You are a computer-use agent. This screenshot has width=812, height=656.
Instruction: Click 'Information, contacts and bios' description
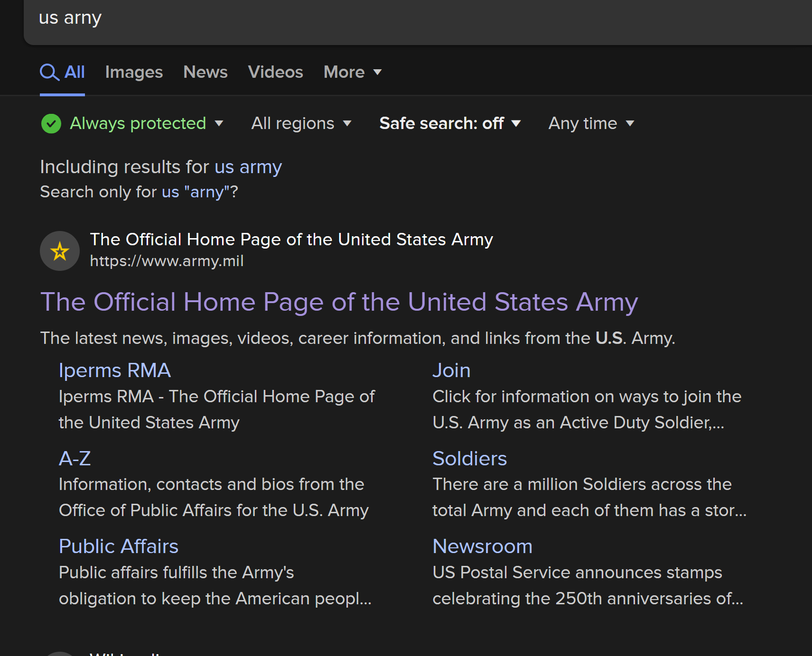(x=214, y=497)
